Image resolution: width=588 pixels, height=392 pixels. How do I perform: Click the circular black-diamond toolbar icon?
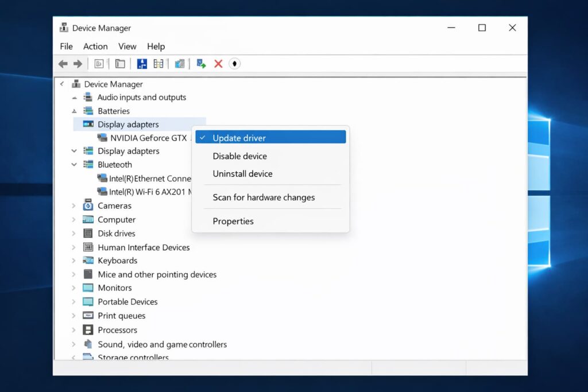[234, 64]
